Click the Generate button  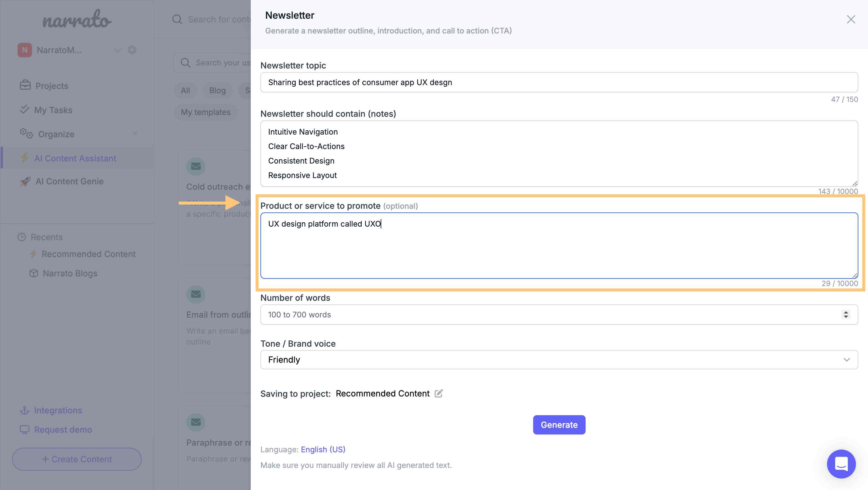[x=559, y=424]
